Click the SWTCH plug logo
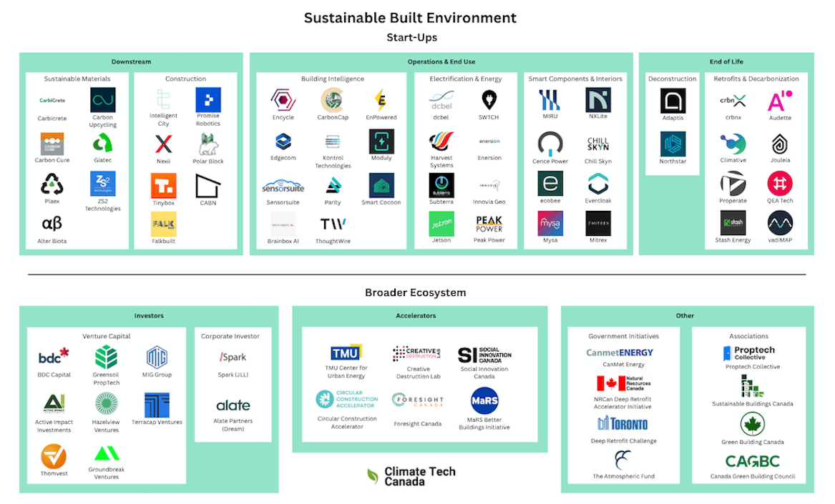The height and width of the screenshot is (504, 835). (489, 100)
